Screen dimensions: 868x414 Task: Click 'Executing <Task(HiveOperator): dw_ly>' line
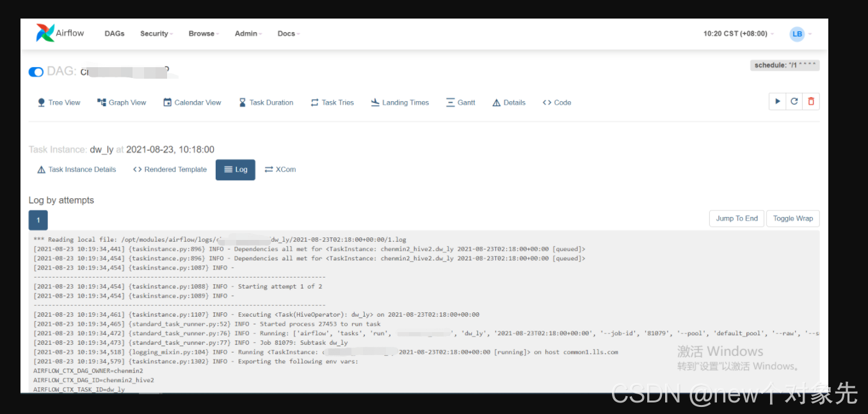click(256, 314)
